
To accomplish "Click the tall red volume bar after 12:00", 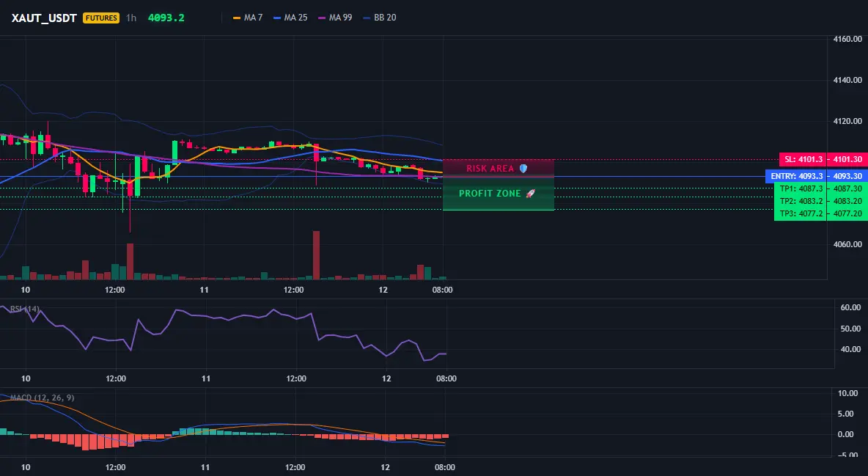I will pyautogui.click(x=316, y=255).
